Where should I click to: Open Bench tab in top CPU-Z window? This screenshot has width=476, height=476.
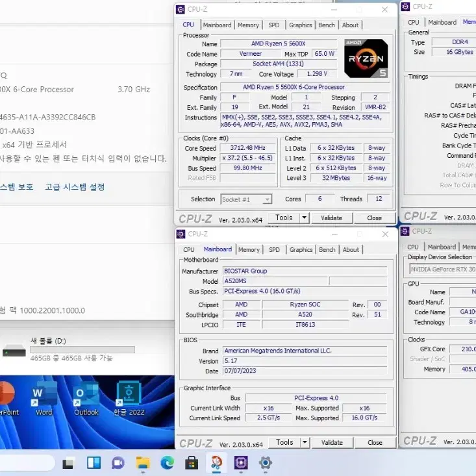coord(327,25)
